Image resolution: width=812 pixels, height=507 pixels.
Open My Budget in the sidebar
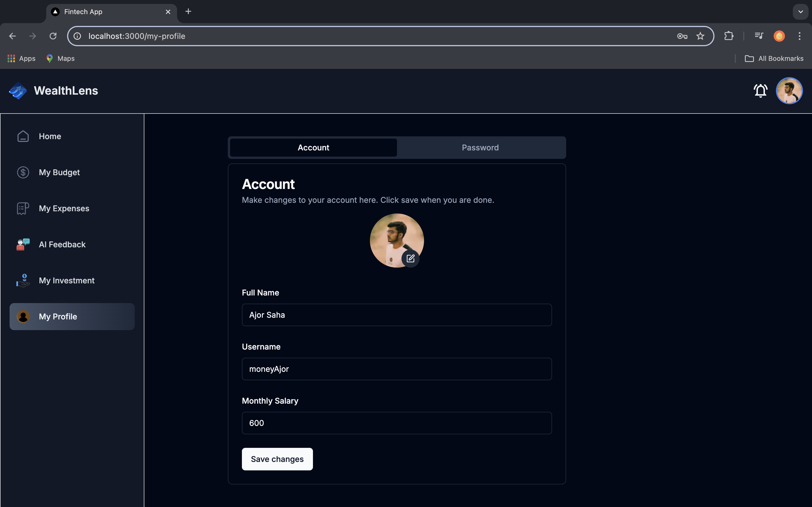pyautogui.click(x=59, y=172)
